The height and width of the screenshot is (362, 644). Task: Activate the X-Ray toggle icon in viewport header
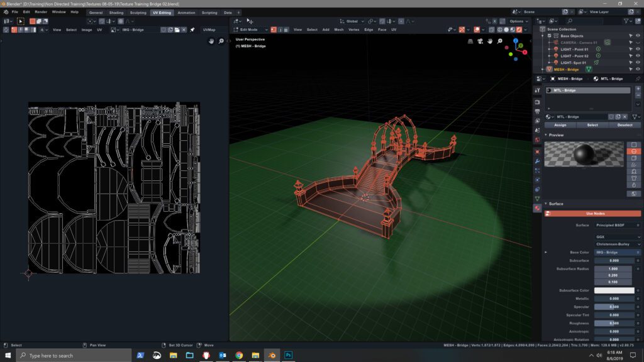(491, 29)
